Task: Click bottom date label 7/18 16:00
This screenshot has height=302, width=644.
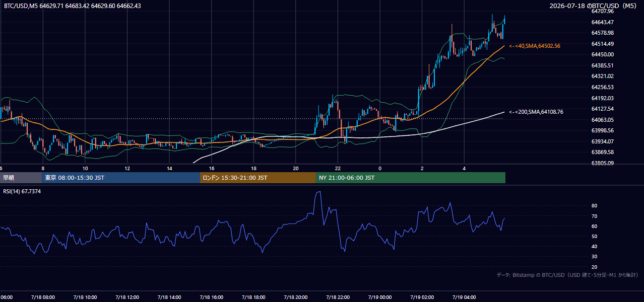Action: click(x=212, y=297)
